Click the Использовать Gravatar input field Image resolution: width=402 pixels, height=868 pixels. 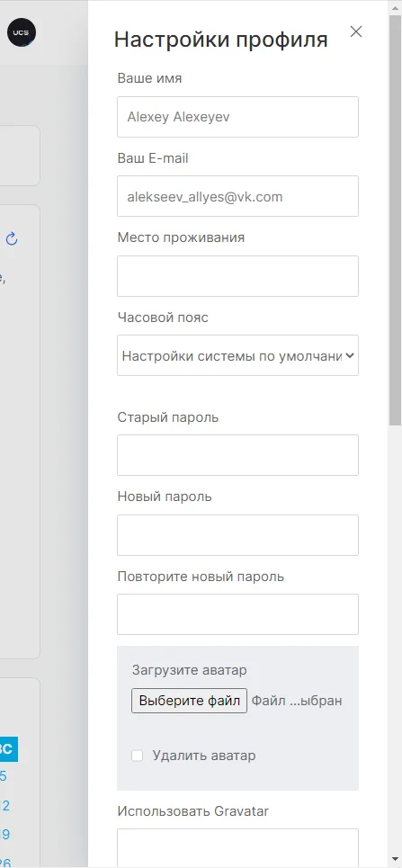(237, 847)
